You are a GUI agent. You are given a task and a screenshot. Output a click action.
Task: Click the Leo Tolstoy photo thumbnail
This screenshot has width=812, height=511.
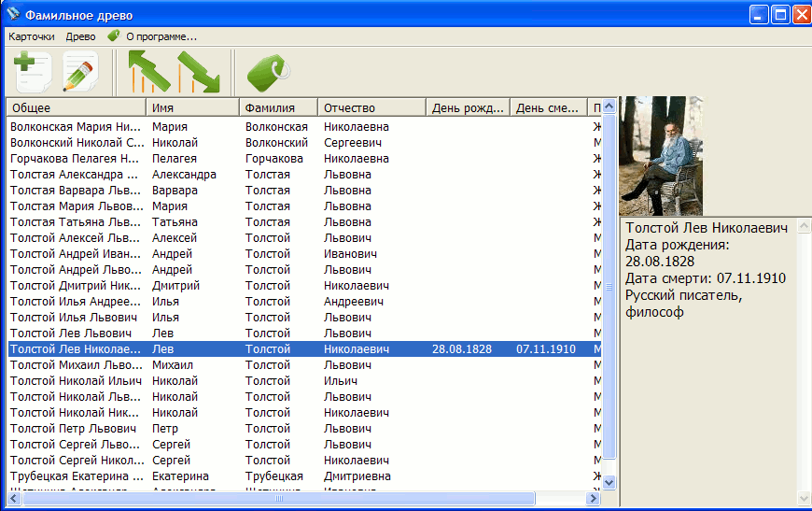661,156
